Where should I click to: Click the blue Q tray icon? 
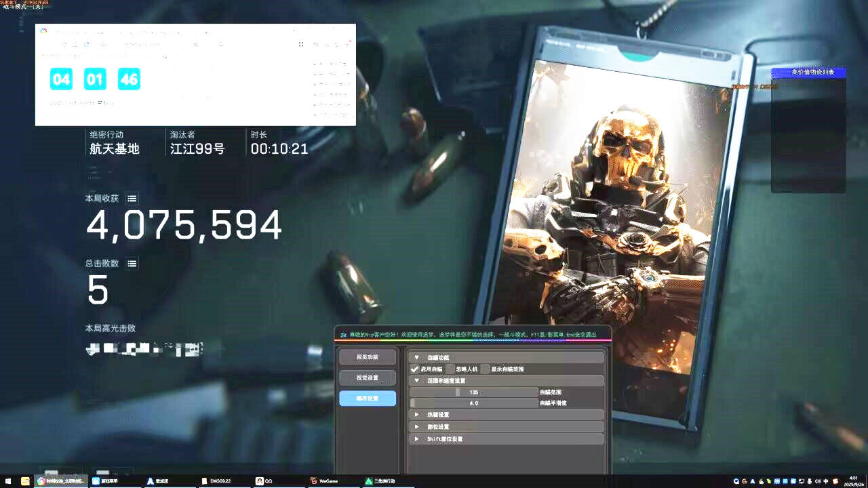tap(736, 481)
